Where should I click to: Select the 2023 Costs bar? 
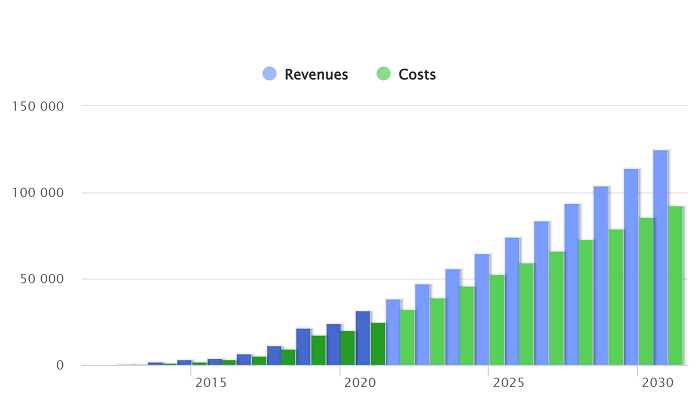coord(438,332)
